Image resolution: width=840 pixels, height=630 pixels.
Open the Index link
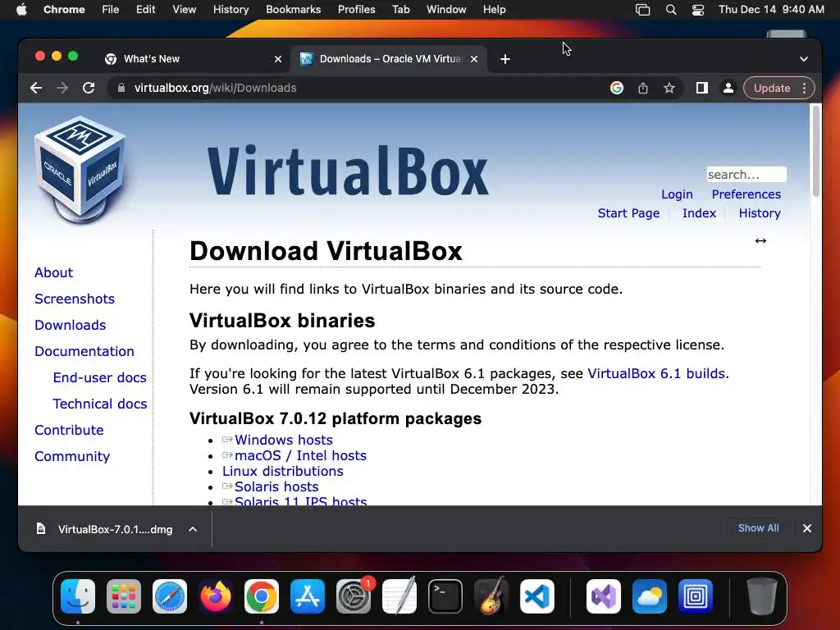[699, 213]
